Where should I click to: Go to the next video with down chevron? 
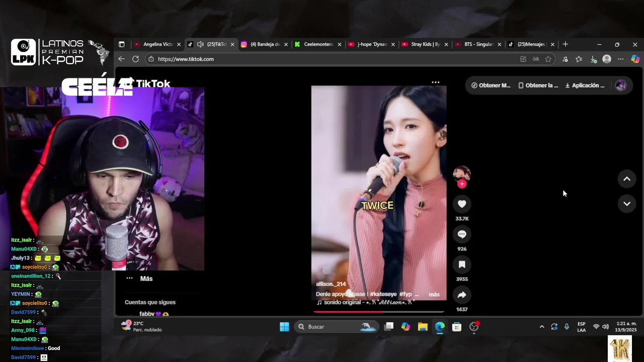pyautogui.click(x=627, y=204)
